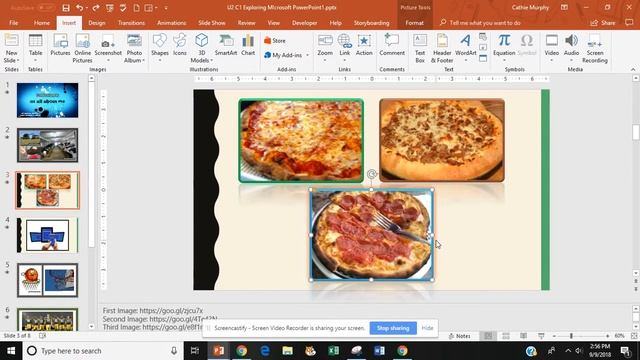This screenshot has width=640, height=360.
Task: Open Picture Tools Format tab
Action: click(414, 23)
